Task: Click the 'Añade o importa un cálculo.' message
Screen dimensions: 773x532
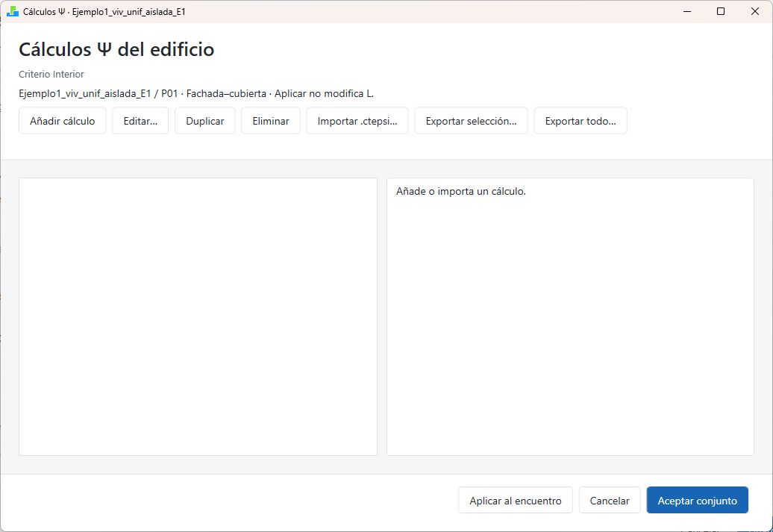Action: pyautogui.click(x=461, y=191)
